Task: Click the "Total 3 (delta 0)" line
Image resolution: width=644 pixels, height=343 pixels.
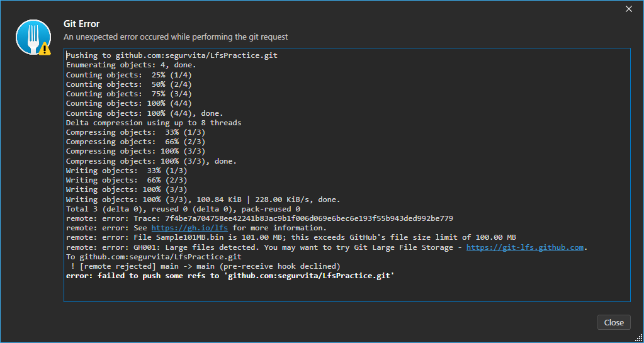Action: pos(183,209)
